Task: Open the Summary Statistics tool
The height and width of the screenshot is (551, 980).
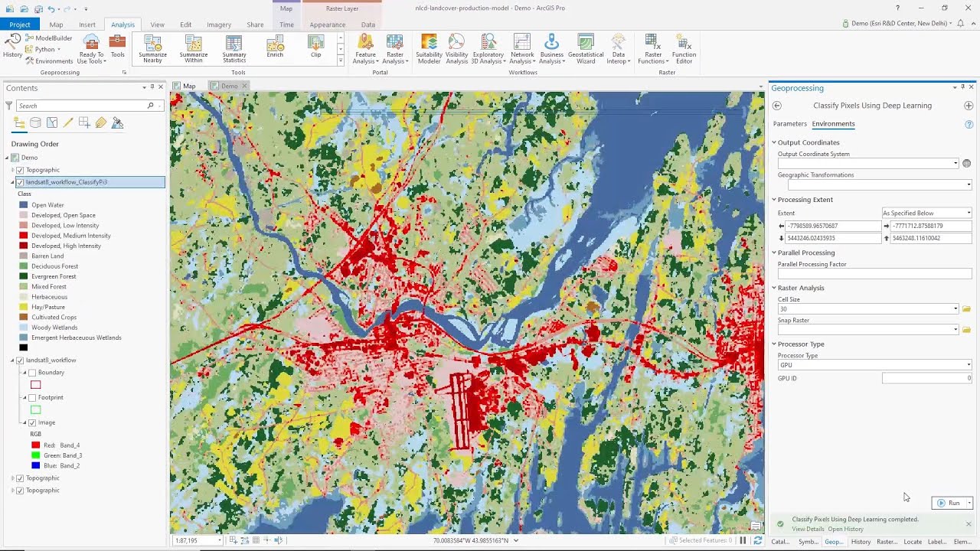Action: (x=234, y=49)
